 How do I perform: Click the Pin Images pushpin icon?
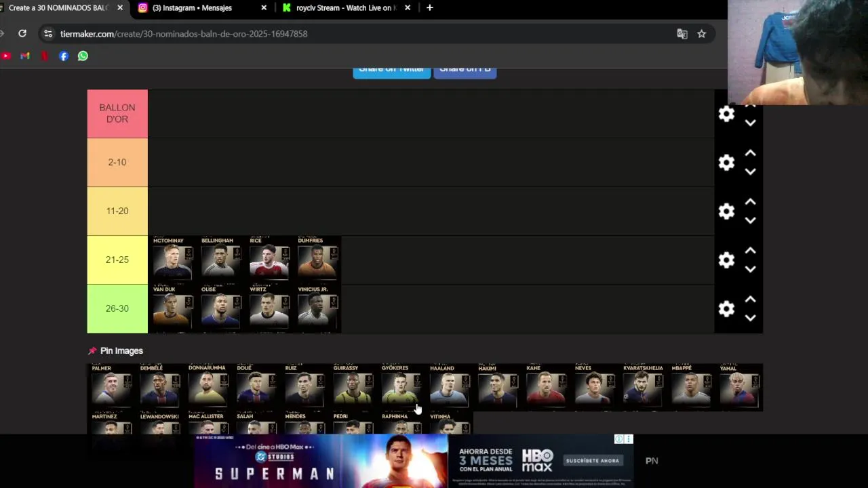tap(92, 350)
